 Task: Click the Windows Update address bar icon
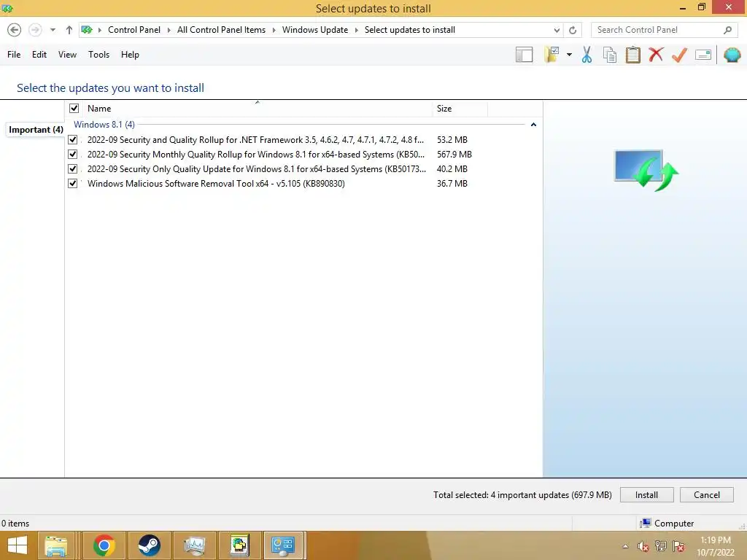point(87,30)
